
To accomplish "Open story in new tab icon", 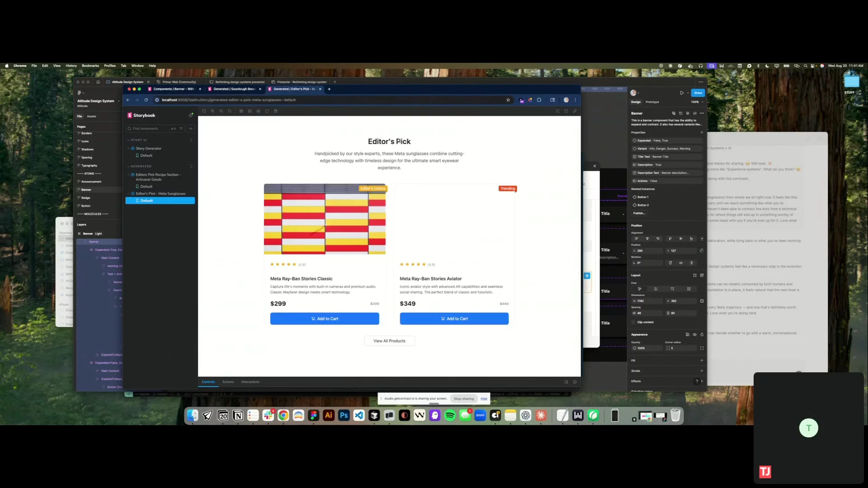I will [566, 111].
